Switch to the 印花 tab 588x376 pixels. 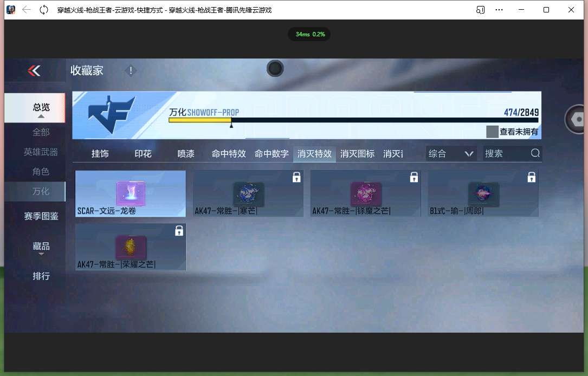point(143,154)
